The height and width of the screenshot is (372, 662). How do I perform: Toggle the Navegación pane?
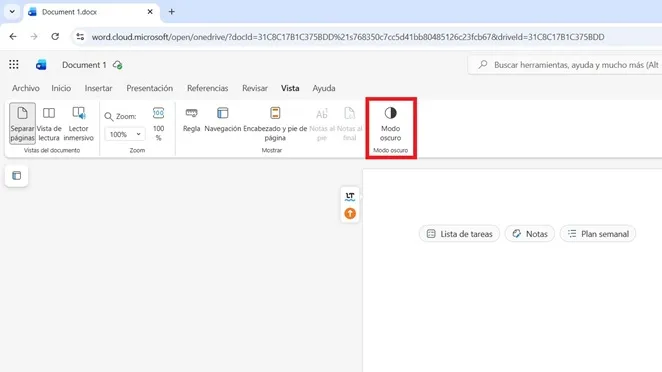coord(222,119)
